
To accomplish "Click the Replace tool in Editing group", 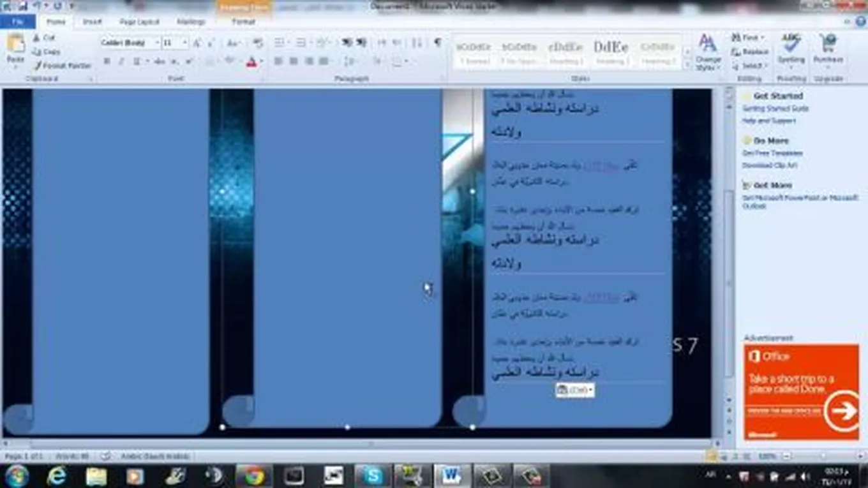I will click(x=751, y=52).
